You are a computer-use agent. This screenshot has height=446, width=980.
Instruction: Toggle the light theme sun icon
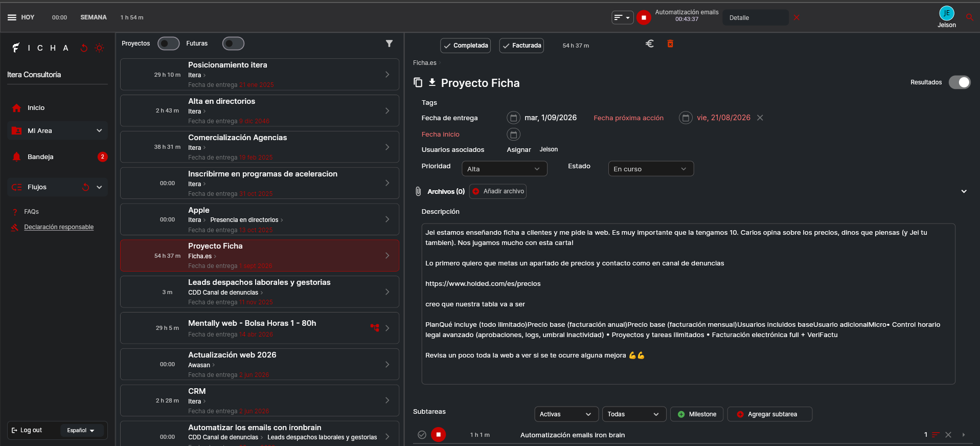click(x=99, y=48)
